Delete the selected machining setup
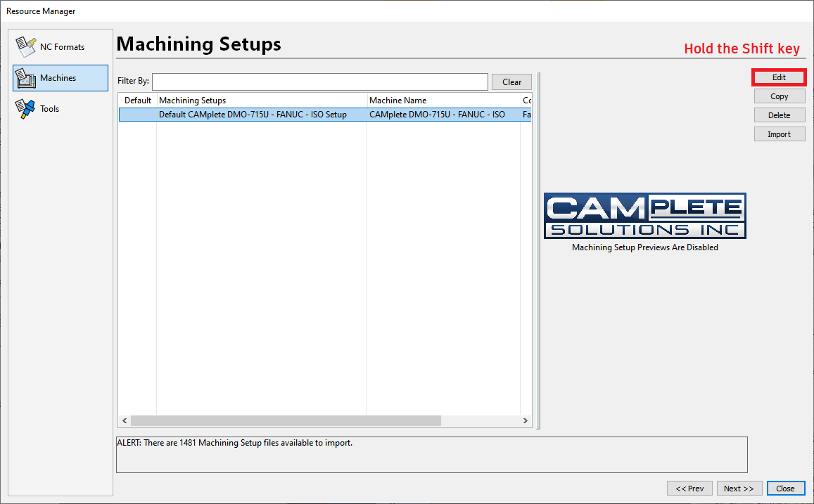 tap(780, 115)
